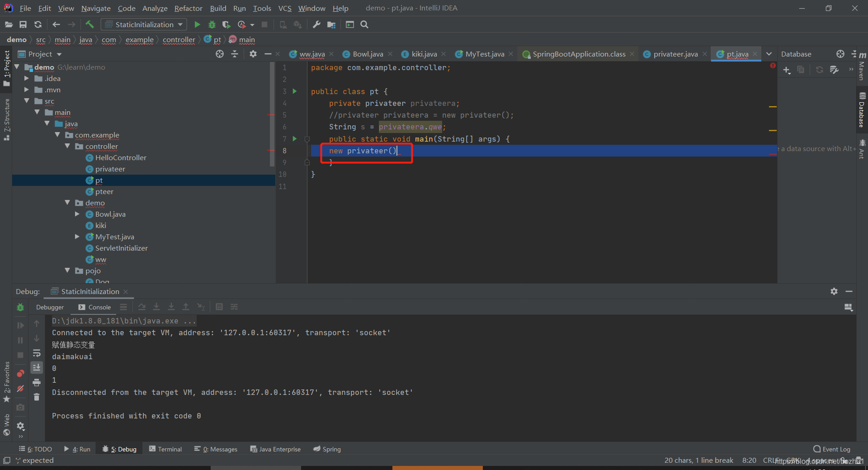Build project with the hammer icon
The width and height of the screenshot is (868, 470).
tap(90, 24)
